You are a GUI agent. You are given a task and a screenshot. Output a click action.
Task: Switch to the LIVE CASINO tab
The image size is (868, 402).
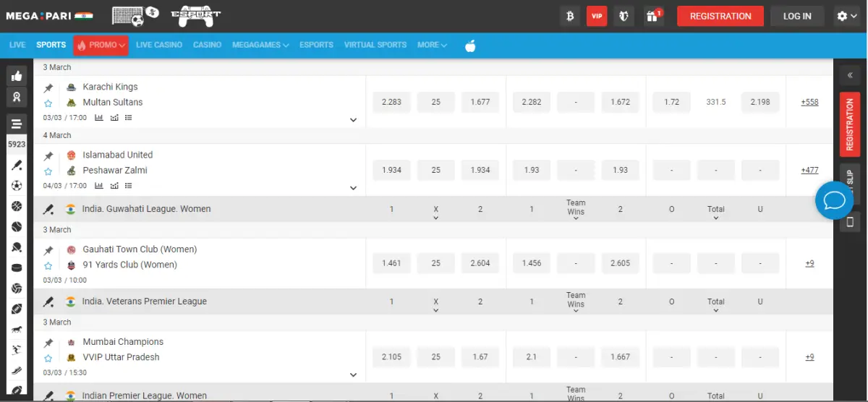pos(158,45)
